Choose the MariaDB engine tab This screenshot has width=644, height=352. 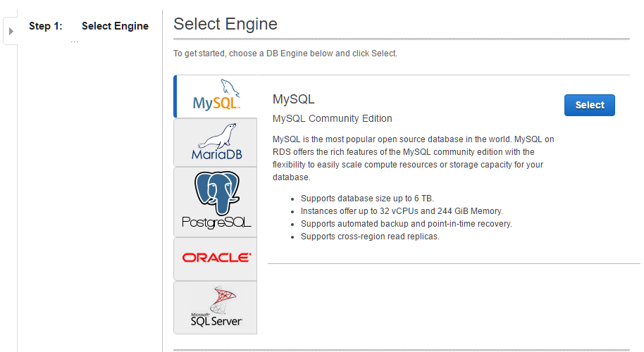coord(215,142)
